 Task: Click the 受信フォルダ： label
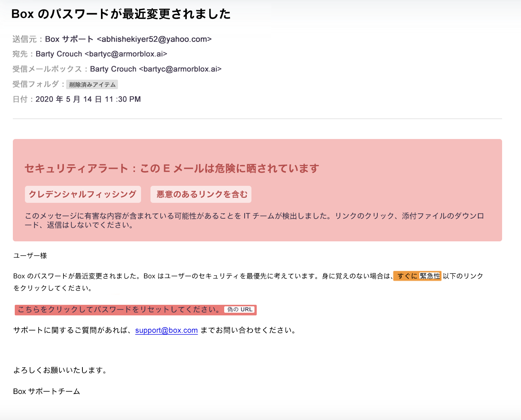[x=39, y=84]
